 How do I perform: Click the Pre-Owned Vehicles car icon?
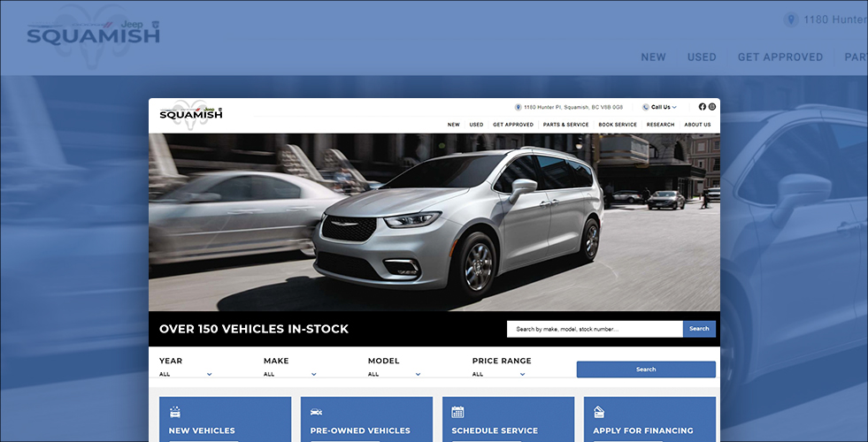click(317, 412)
